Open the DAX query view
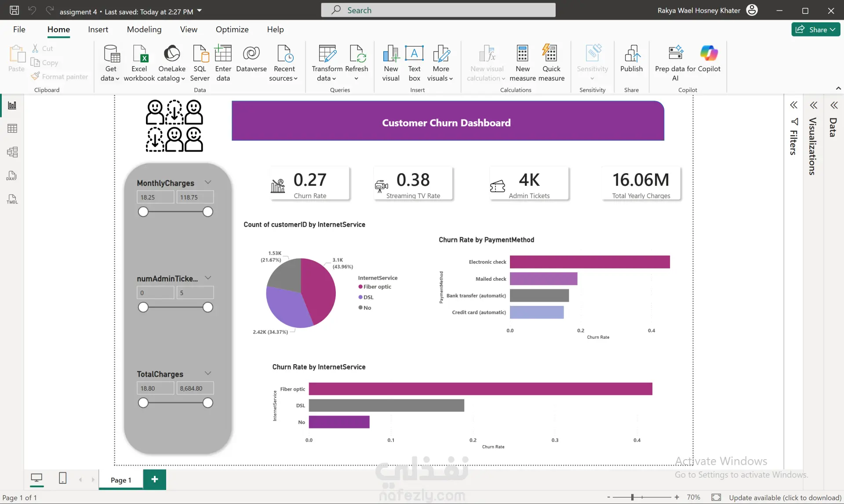Image resolution: width=844 pixels, height=504 pixels. pos(12,176)
